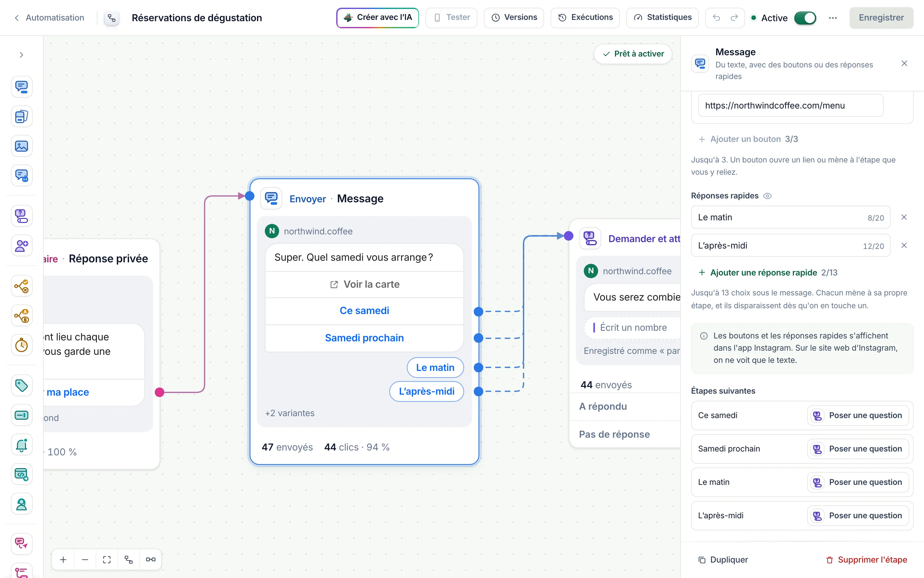
Task: Open the Versions tab
Action: point(514,18)
